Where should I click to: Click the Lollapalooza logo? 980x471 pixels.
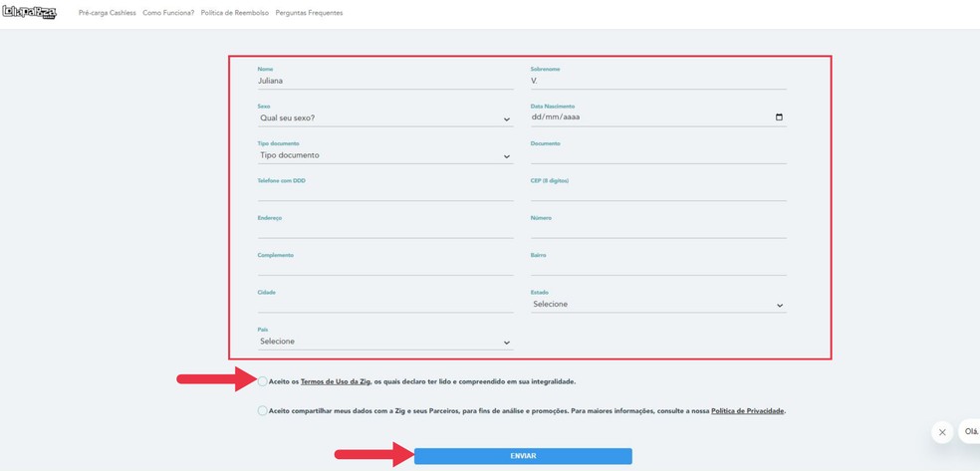pos(29,12)
